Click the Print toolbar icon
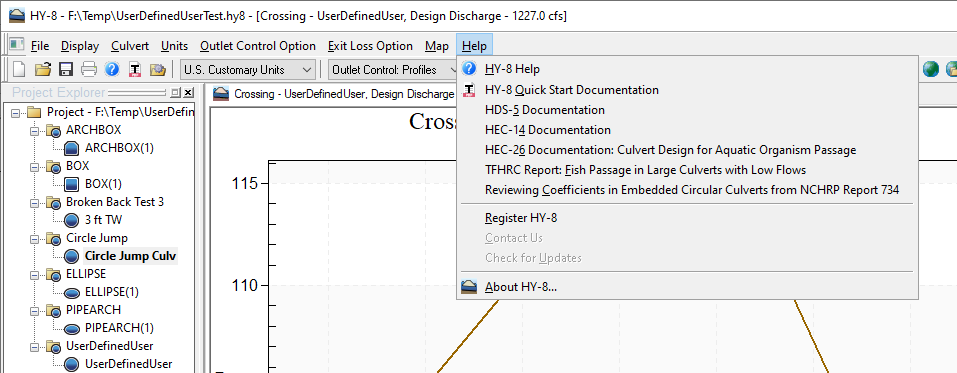 point(89,69)
